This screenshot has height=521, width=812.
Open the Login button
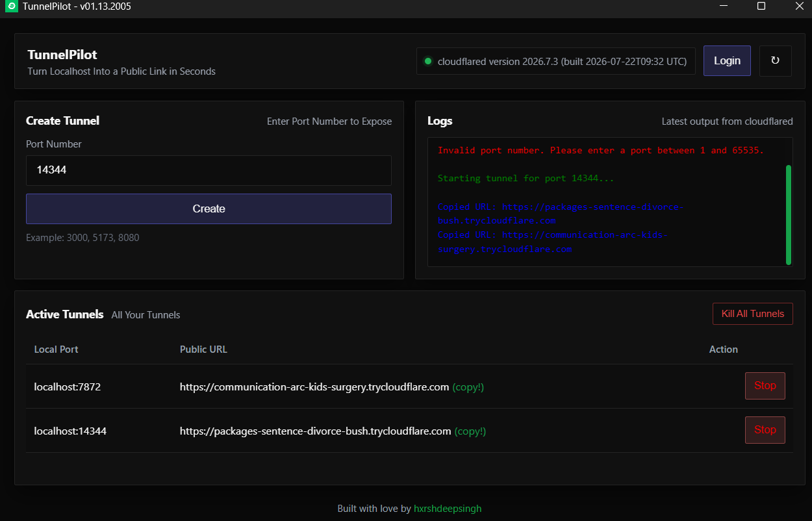coord(727,60)
